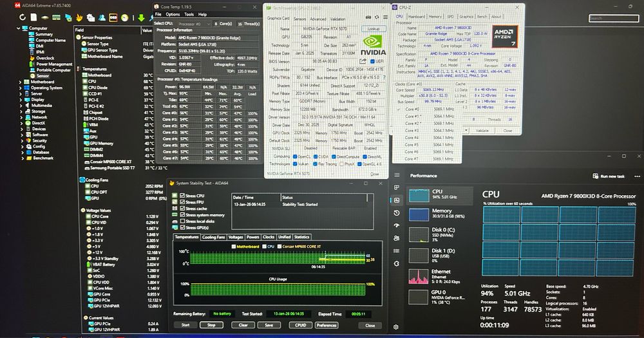This screenshot has width=644, height=338.
Task: Click the AIDA64 refresh toolbar icon
Action: 22,17
